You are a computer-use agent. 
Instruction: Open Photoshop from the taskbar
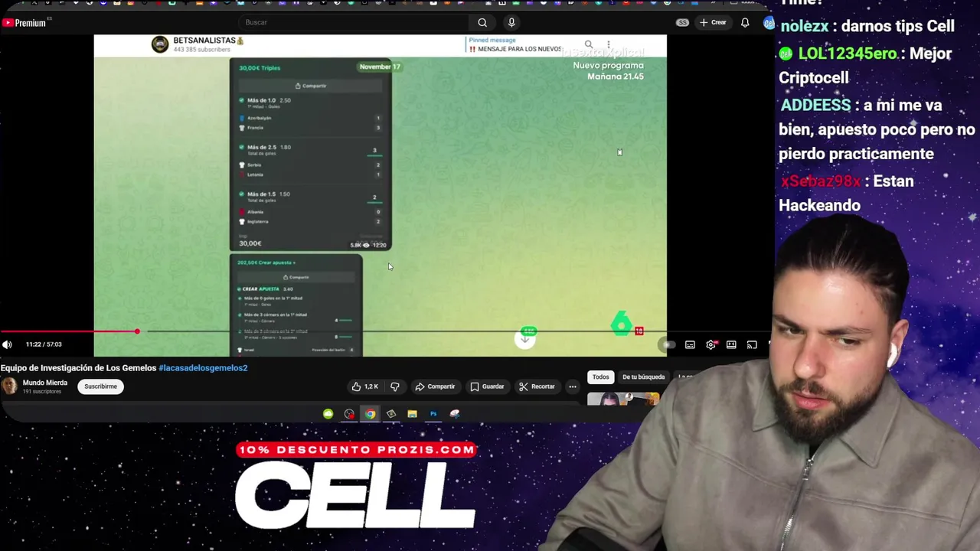pos(433,414)
